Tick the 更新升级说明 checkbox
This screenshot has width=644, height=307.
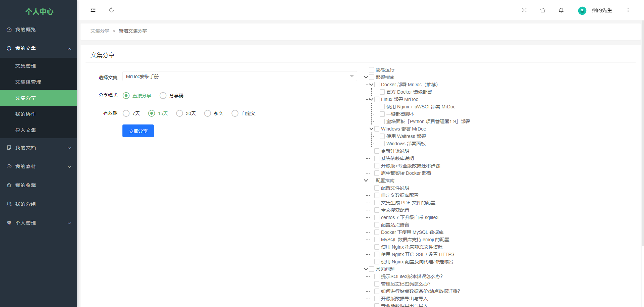(377, 151)
